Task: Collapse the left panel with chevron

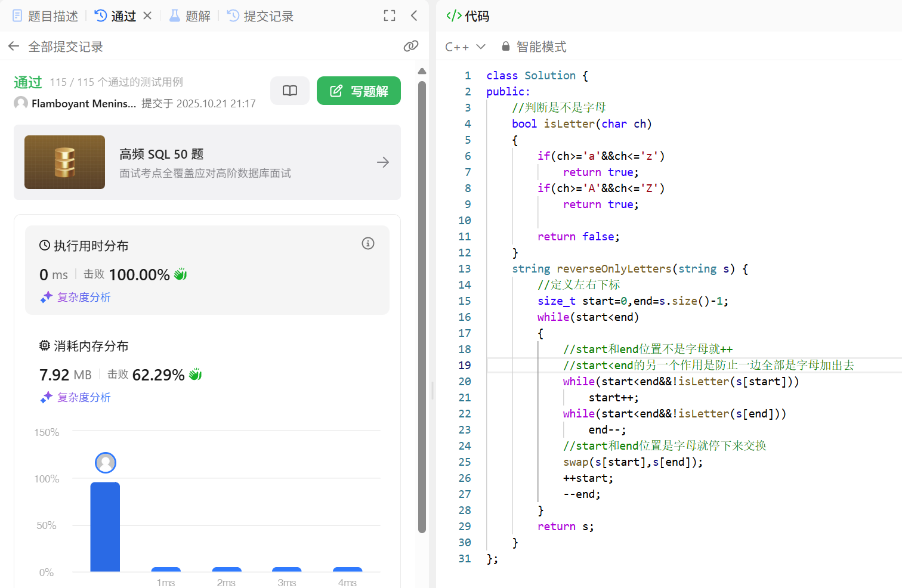Action: coord(414,16)
